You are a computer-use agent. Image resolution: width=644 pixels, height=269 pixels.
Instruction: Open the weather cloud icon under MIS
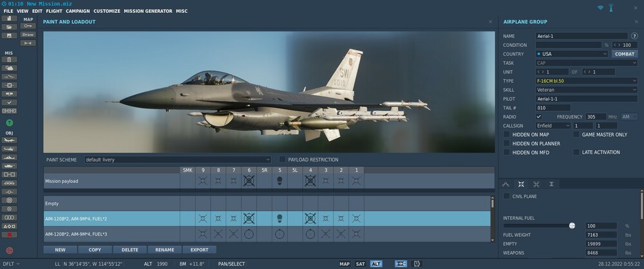pos(10,68)
